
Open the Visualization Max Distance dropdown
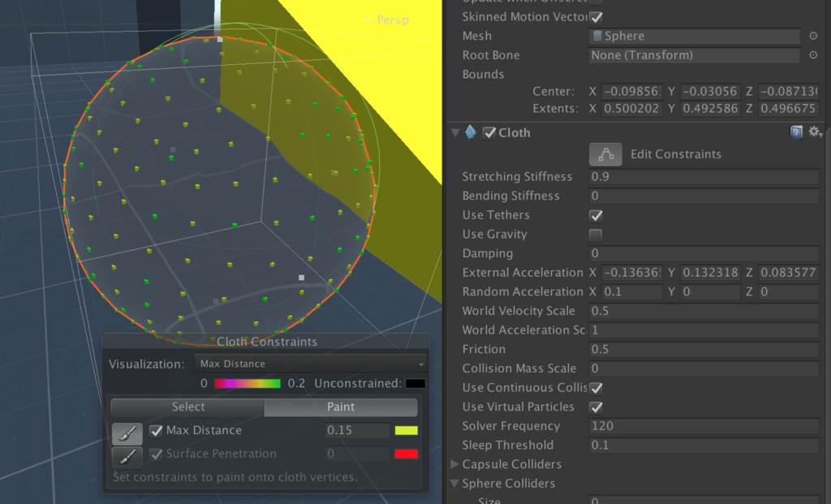tap(311, 364)
